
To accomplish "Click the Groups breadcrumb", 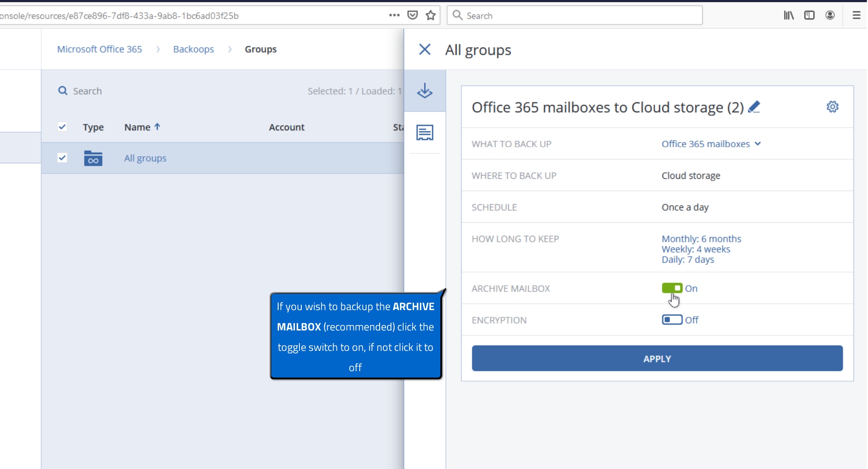I will pos(260,49).
